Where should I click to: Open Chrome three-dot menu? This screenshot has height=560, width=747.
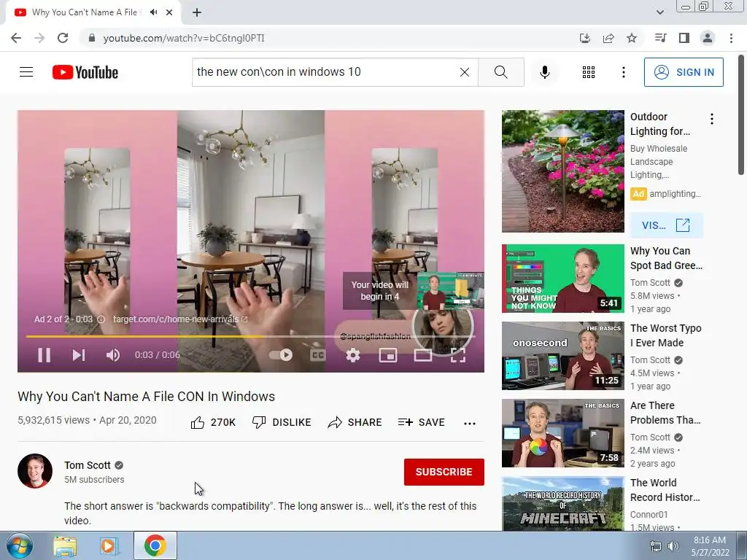(x=731, y=38)
